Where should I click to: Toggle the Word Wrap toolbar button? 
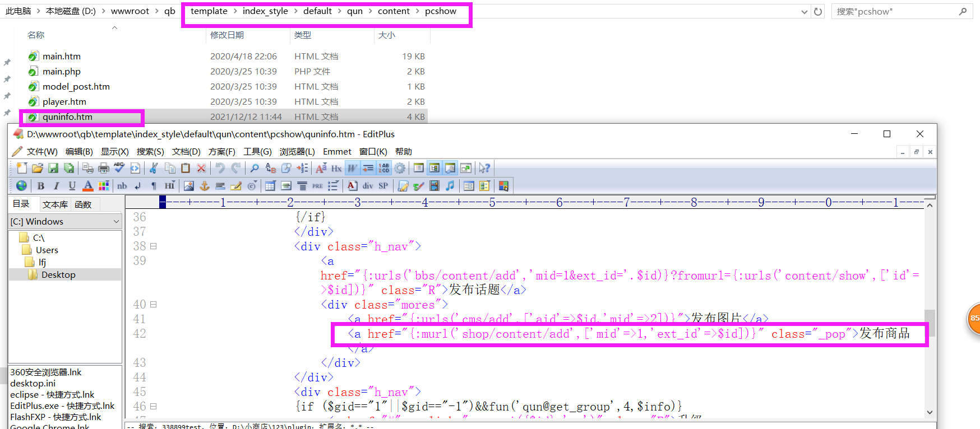coord(352,168)
